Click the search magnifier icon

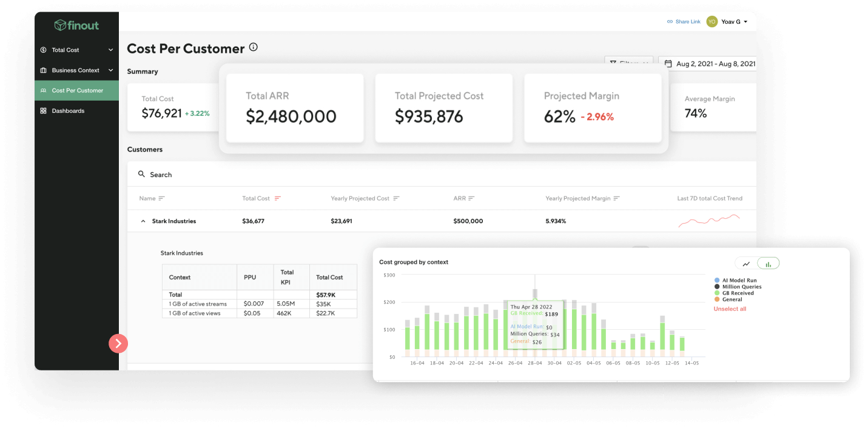pyautogui.click(x=141, y=174)
